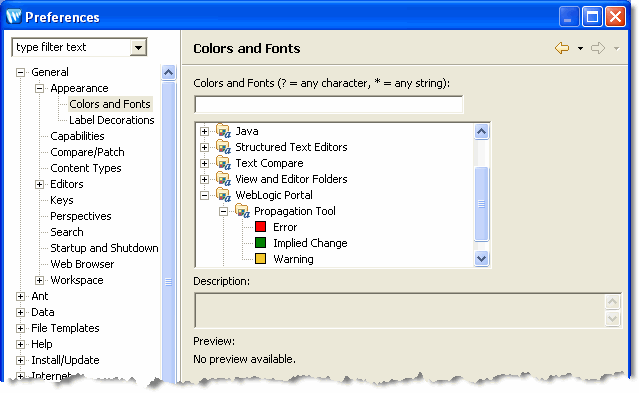
Task: Click the Text Compare folder icon
Action: coord(223,163)
